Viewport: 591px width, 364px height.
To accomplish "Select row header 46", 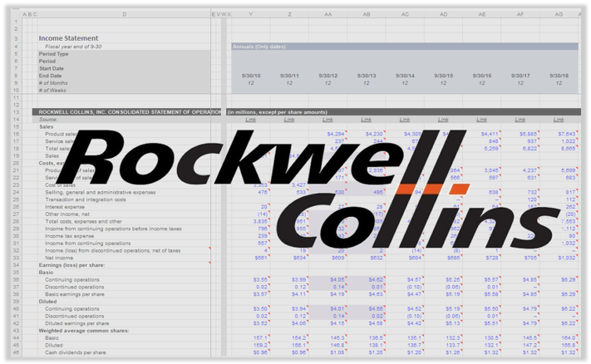I will (x=16, y=352).
